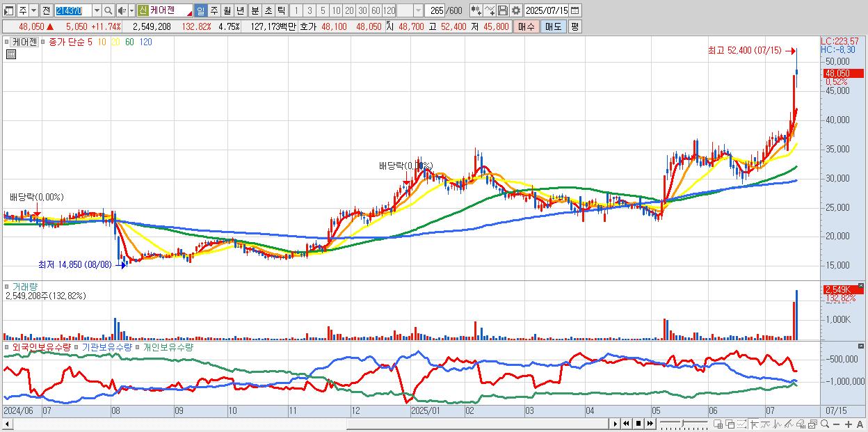Click the add line overlay icon

490,10
